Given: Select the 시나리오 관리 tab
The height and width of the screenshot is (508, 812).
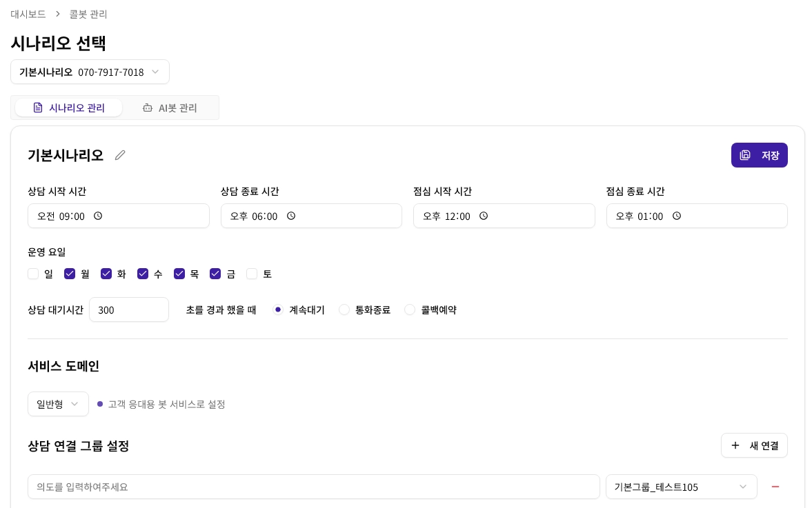Looking at the screenshot, I should point(69,108).
